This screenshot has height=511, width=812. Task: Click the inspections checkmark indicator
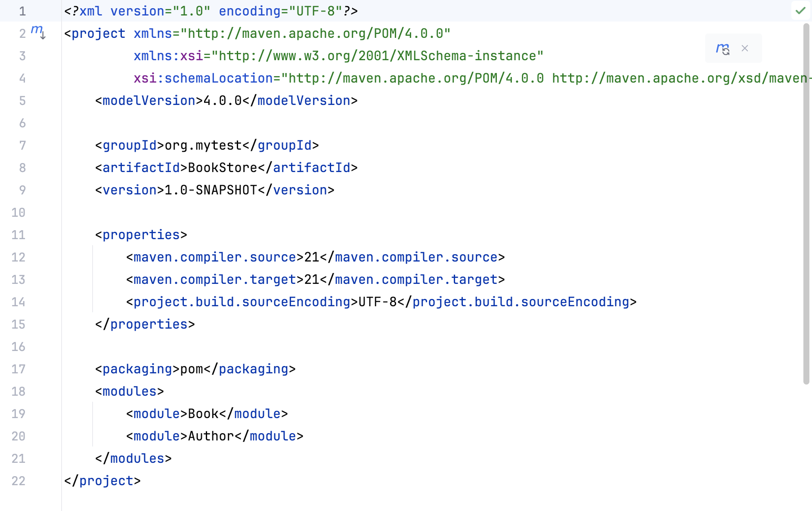[801, 11]
